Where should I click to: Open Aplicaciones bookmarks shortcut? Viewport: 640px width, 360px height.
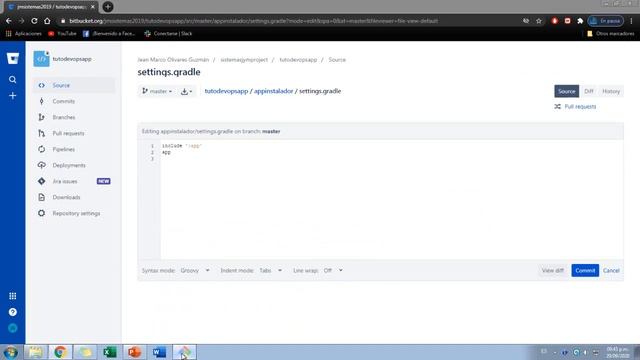(24, 33)
